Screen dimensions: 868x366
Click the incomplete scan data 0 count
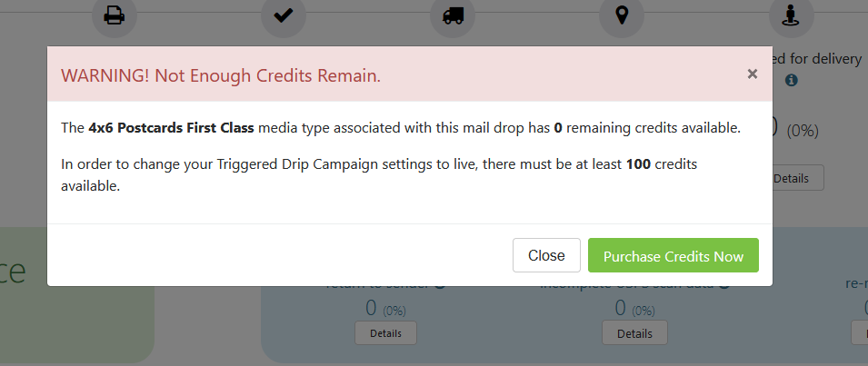[x=621, y=308]
